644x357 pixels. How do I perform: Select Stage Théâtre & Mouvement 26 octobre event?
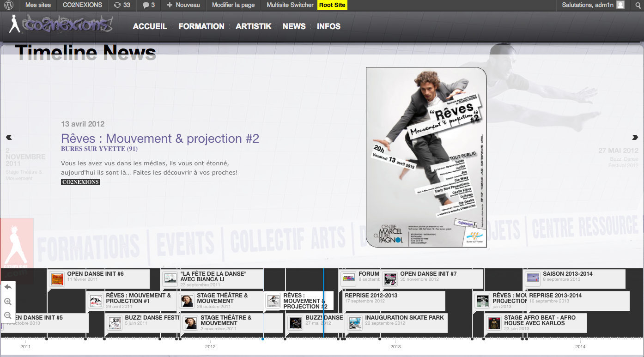[x=220, y=301]
